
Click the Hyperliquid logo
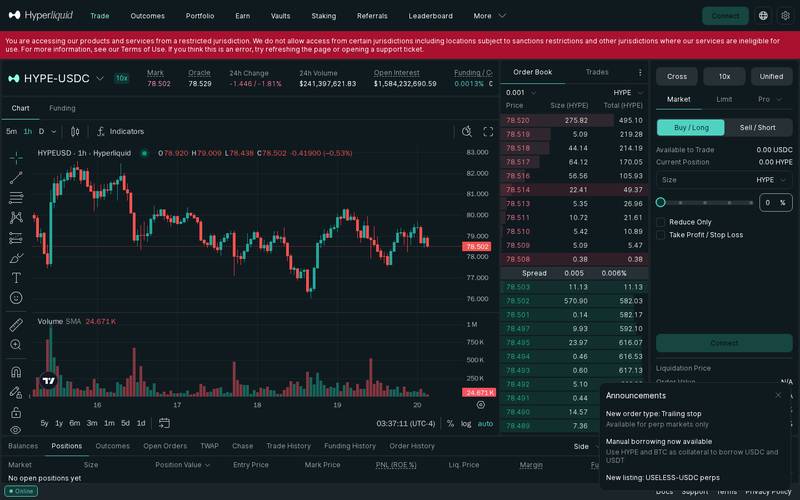coord(41,15)
